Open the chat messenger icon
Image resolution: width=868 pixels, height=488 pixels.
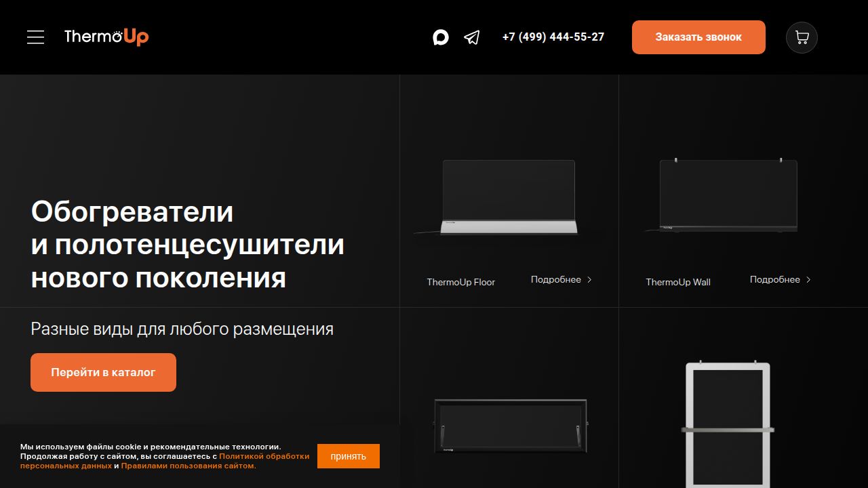point(441,37)
